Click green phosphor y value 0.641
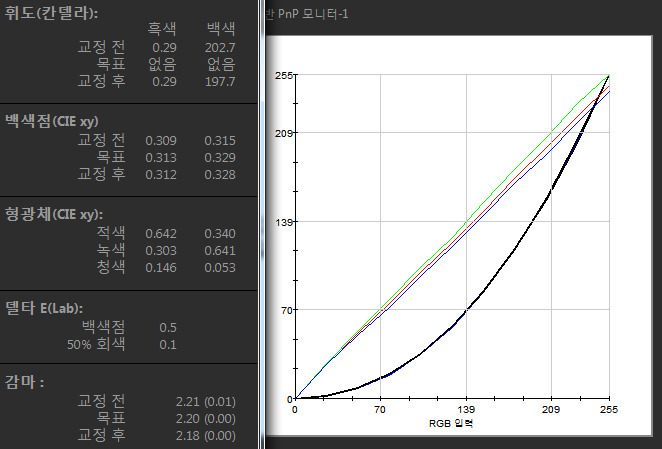This screenshot has height=449, width=662. click(x=220, y=250)
